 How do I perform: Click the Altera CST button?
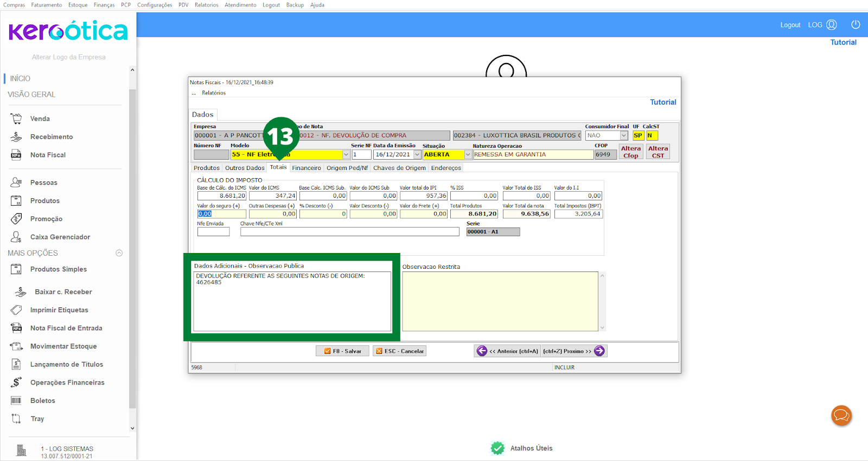pos(658,151)
